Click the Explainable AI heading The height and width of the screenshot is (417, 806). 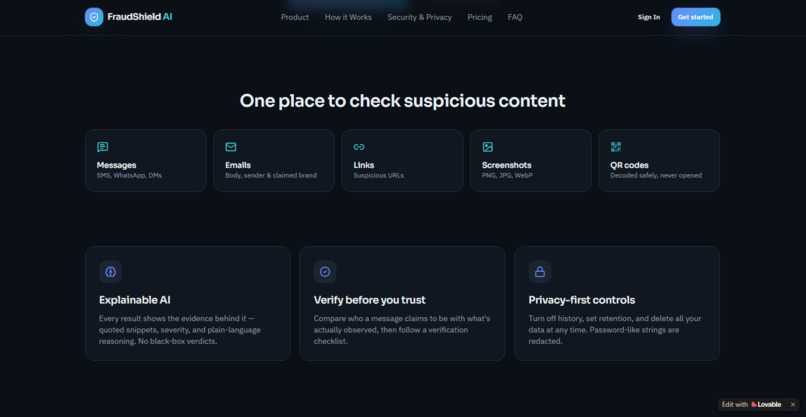coord(135,300)
